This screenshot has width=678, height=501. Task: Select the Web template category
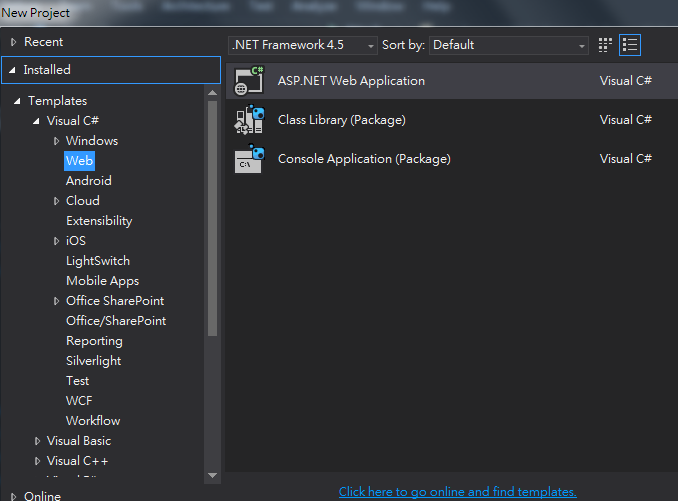click(x=79, y=161)
